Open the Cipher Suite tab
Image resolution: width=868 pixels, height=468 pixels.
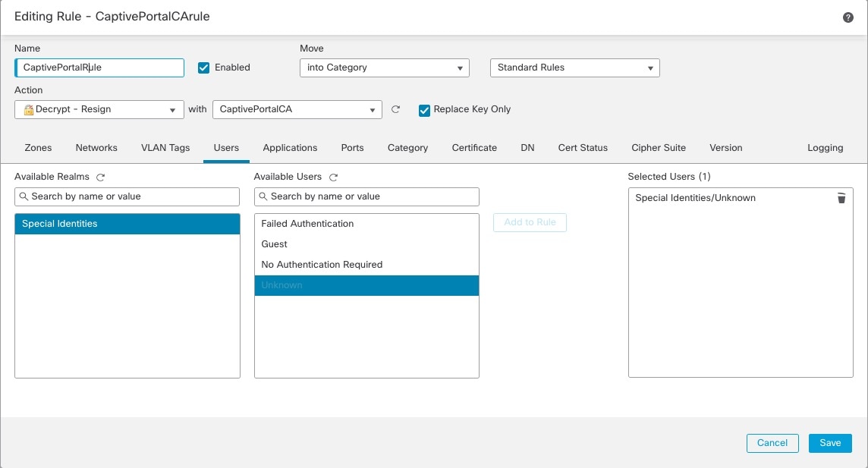659,148
